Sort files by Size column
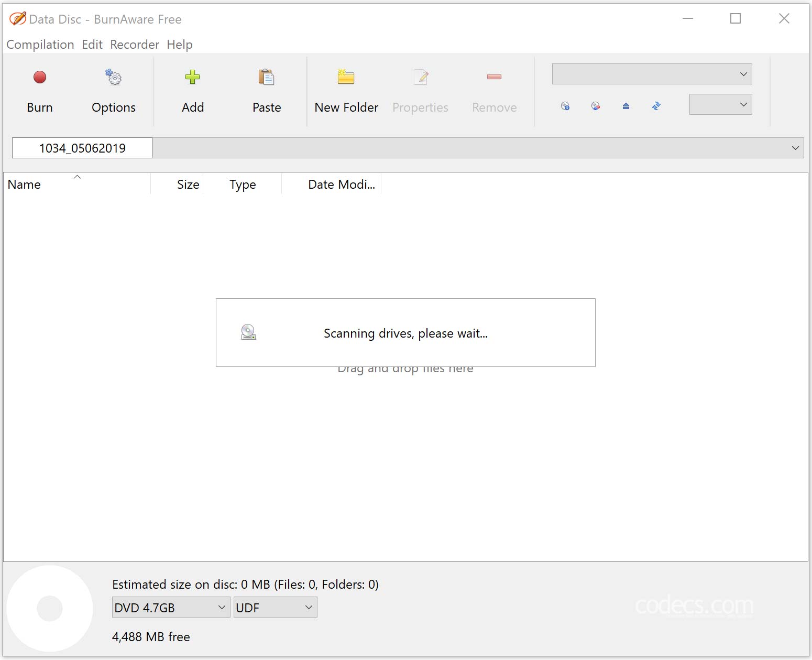The height and width of the screenshot is (660, 812). [177, 184]
